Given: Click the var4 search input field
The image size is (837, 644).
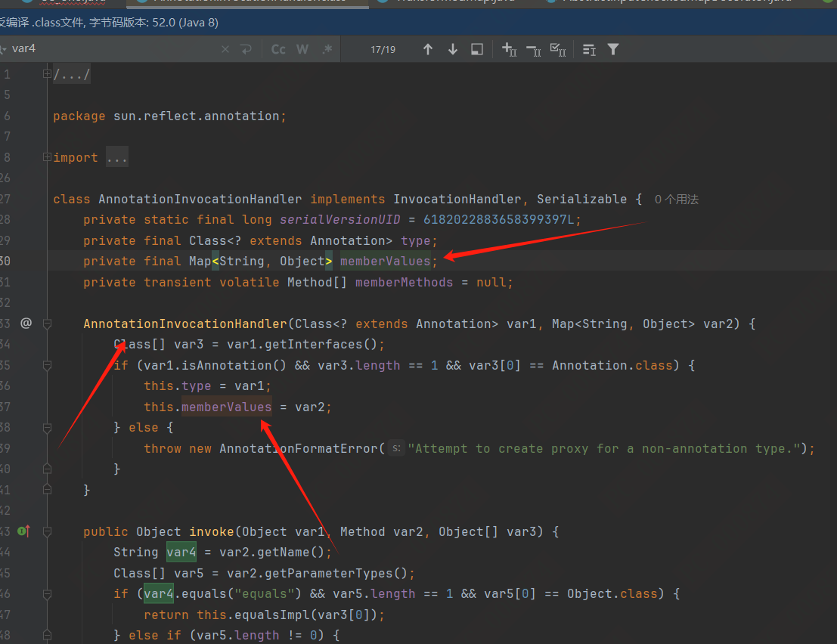Looking at the screenshot, I should pyautogui.click(x=112, y=48).
